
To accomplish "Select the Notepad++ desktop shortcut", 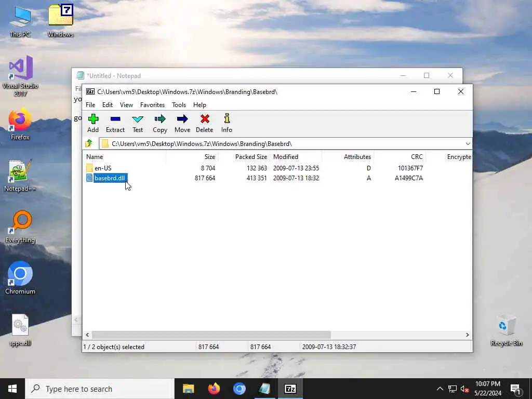I will pos(20,176).
